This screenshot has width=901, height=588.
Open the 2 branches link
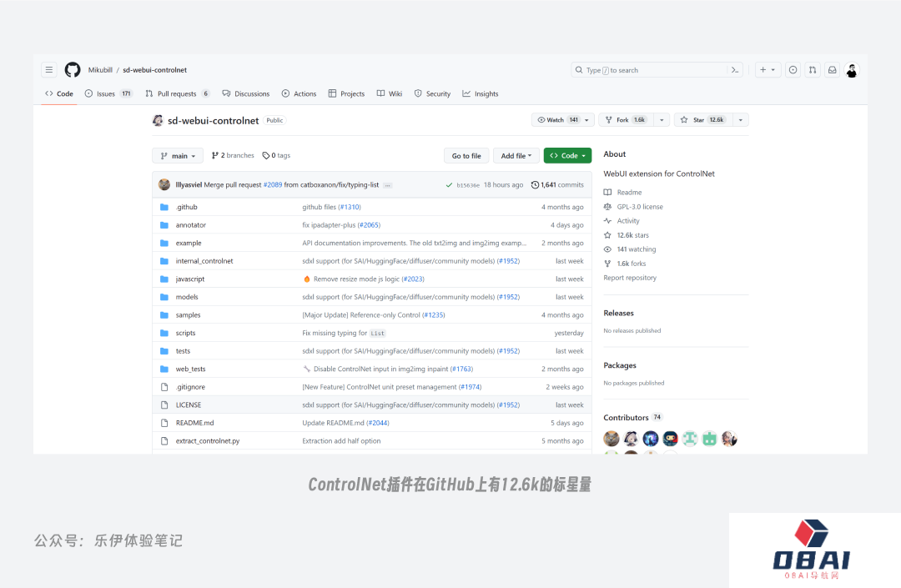tap(233, 156)
